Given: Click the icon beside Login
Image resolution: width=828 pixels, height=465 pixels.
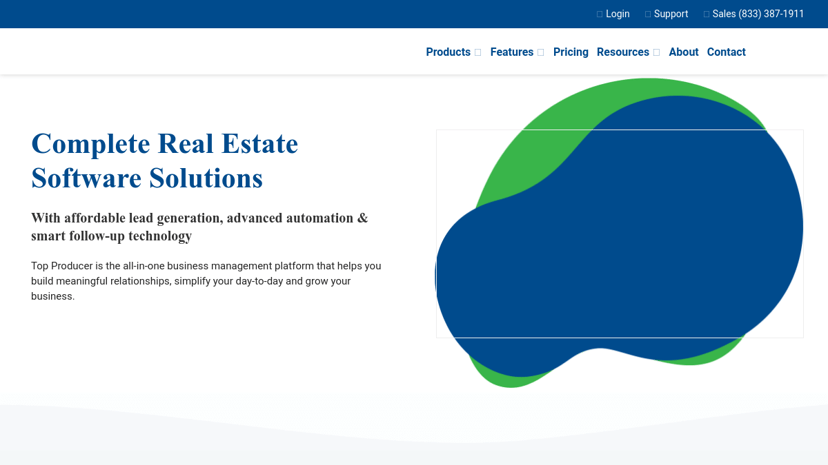Looking at the screenshot, I should pos(599,14).
